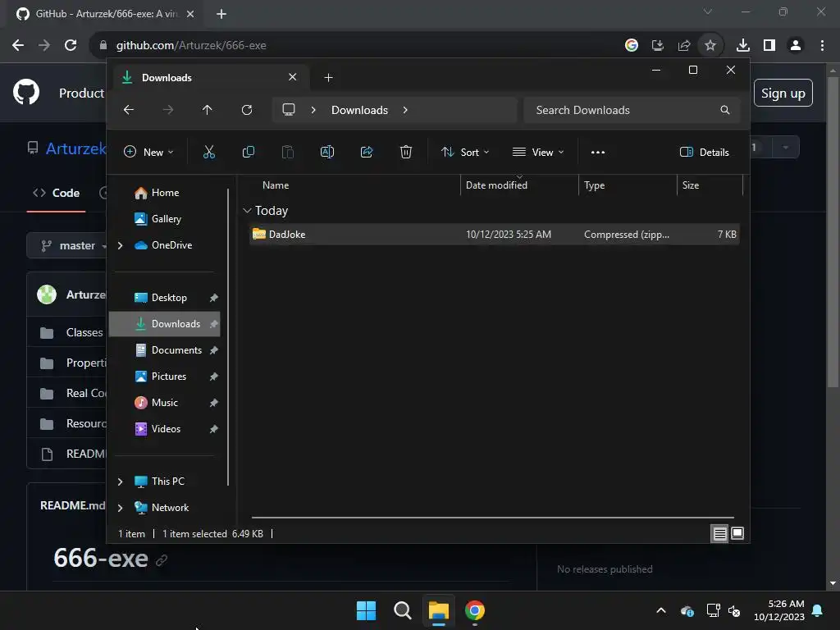This screenshot has width=840, height=630.
Task: Open the Windows Start menu
Action: tap(367, 610)
